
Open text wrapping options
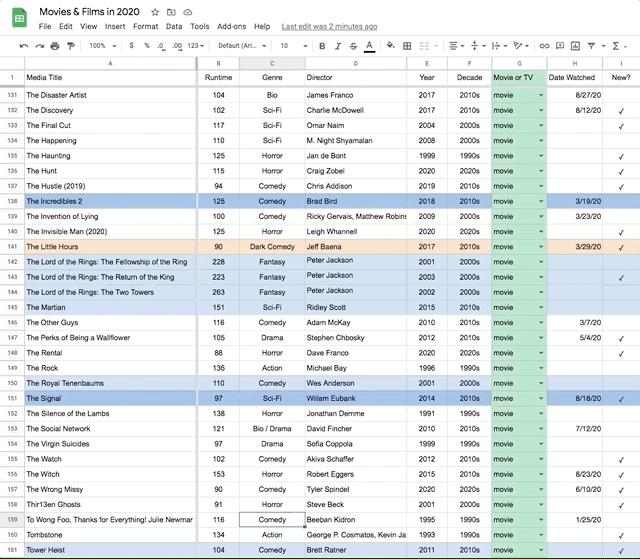pyautogui.click(x=499, y=46)
